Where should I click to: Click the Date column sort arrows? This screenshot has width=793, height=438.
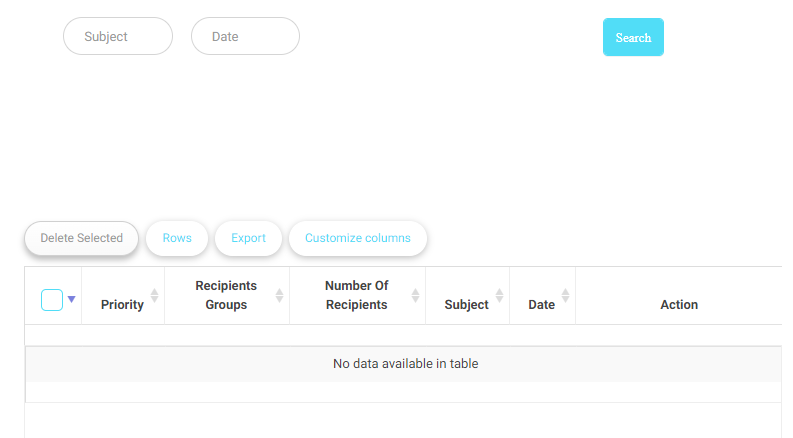pyautogui.click(x=565, y=296)
